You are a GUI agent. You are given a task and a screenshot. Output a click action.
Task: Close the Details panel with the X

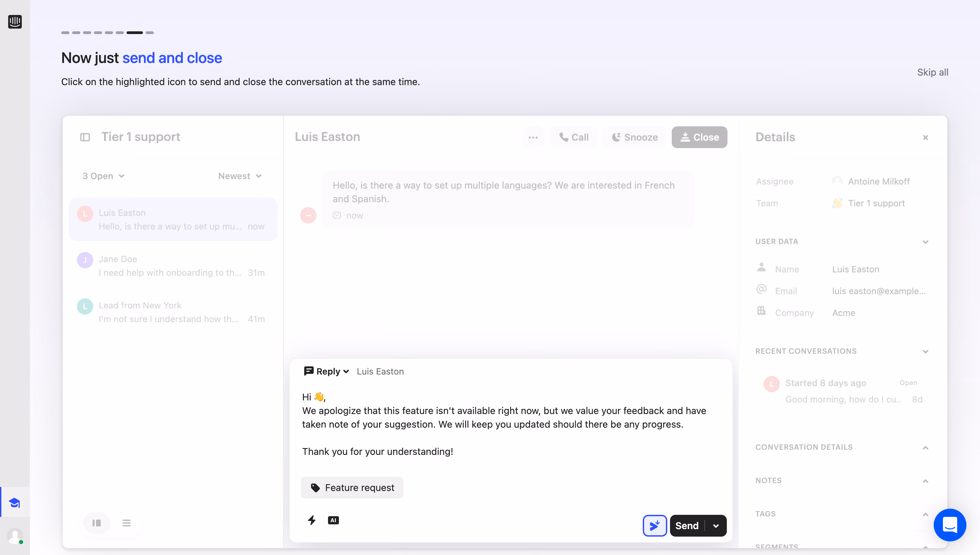click(x=925, y=137)
